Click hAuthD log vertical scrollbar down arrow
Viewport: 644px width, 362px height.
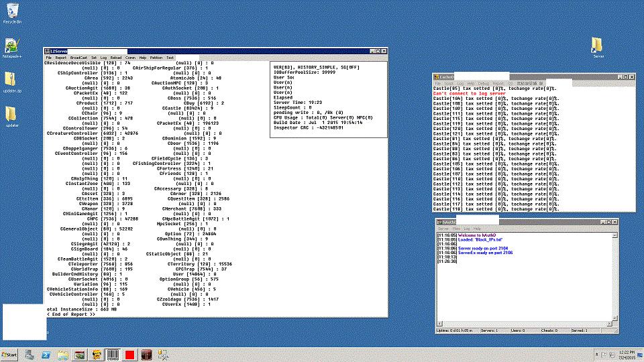coord(614,318)
